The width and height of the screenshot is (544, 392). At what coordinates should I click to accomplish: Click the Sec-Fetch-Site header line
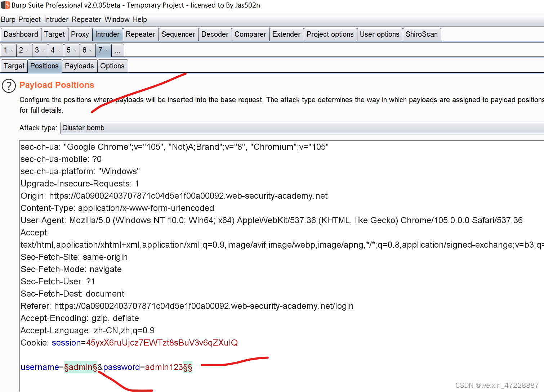(74, 257)
